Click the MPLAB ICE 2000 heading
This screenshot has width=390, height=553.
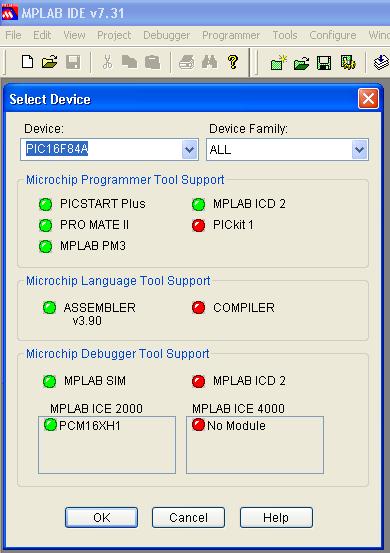96,409
